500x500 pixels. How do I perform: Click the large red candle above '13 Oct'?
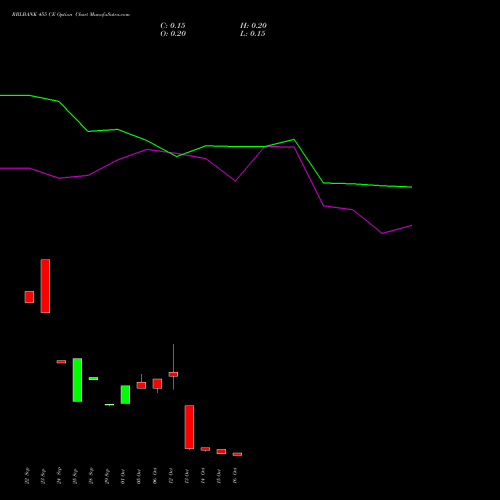tap(189, 427)
